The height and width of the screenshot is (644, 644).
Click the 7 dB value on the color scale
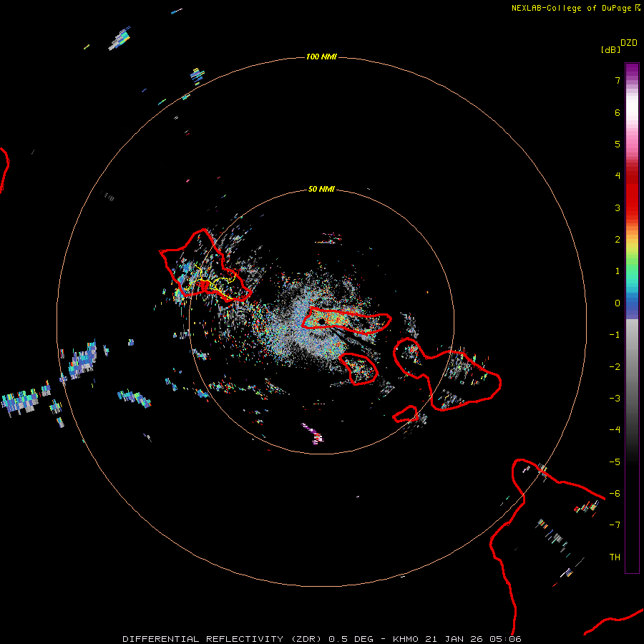click(x=618, y=80)
